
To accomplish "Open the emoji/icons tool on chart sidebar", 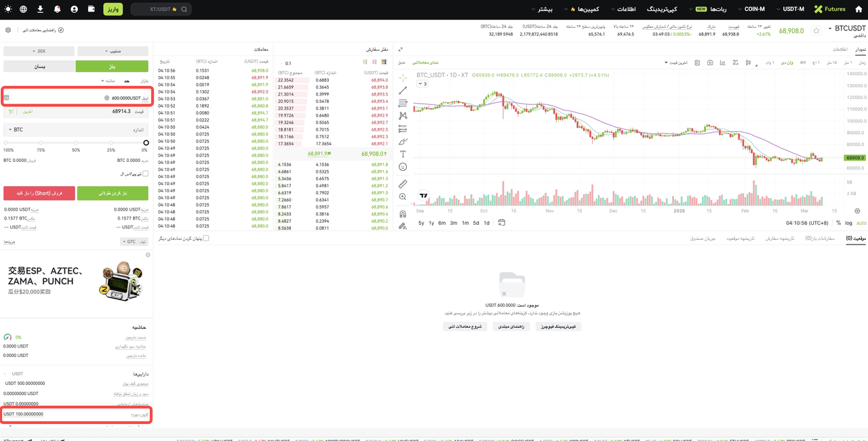I will [x=403, y=167].
